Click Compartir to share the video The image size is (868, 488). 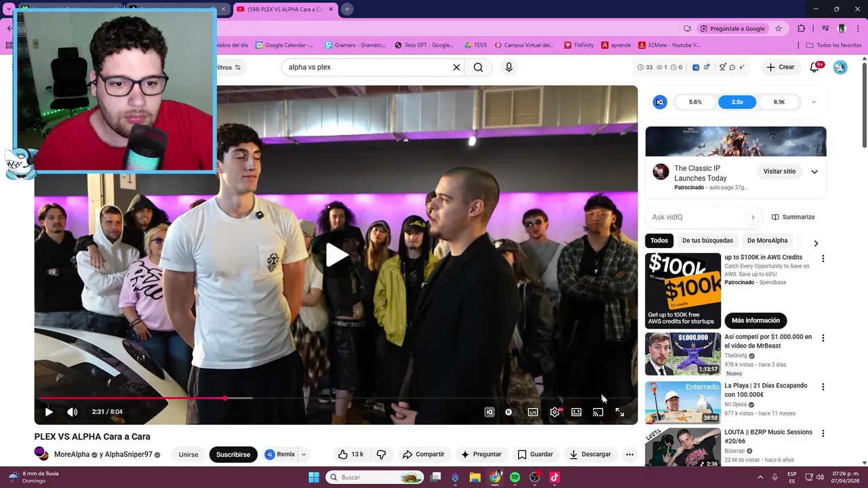[423, 454]
